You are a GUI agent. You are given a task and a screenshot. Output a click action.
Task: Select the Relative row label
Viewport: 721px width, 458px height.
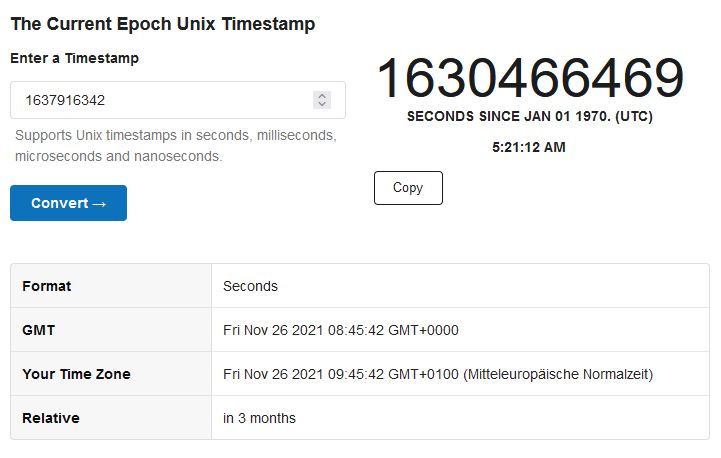coord(51,418)
